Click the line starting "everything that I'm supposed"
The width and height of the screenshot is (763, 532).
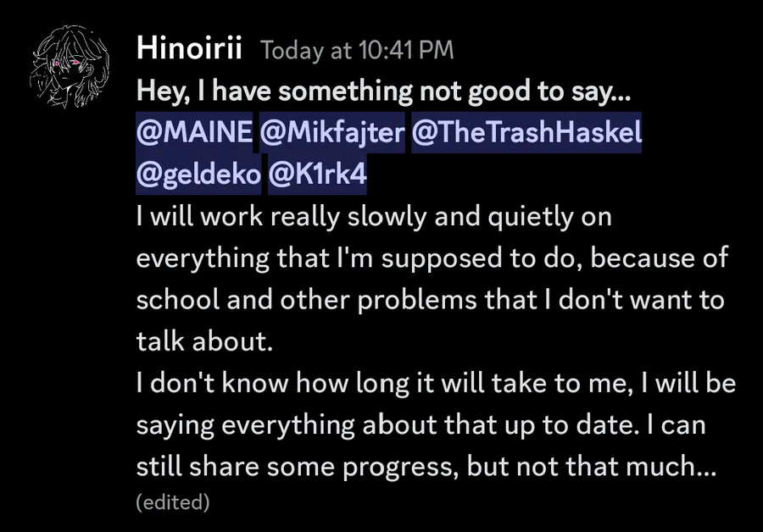coord(431,258)
